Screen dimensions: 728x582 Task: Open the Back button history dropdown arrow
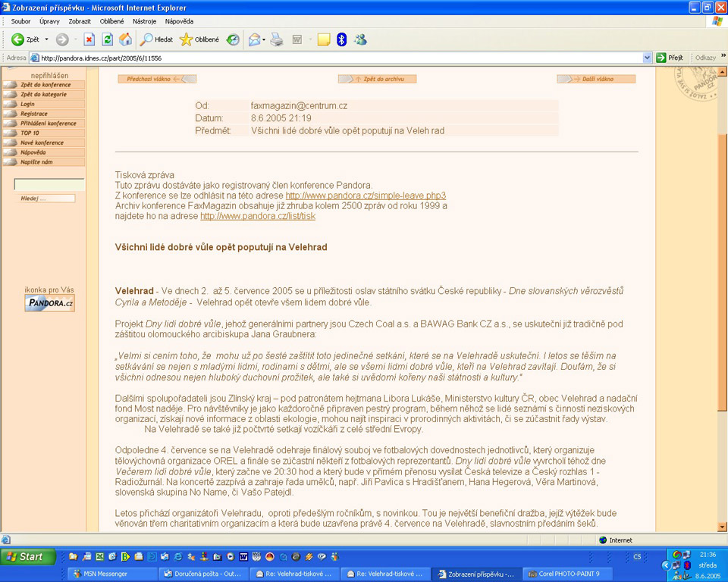46,40
